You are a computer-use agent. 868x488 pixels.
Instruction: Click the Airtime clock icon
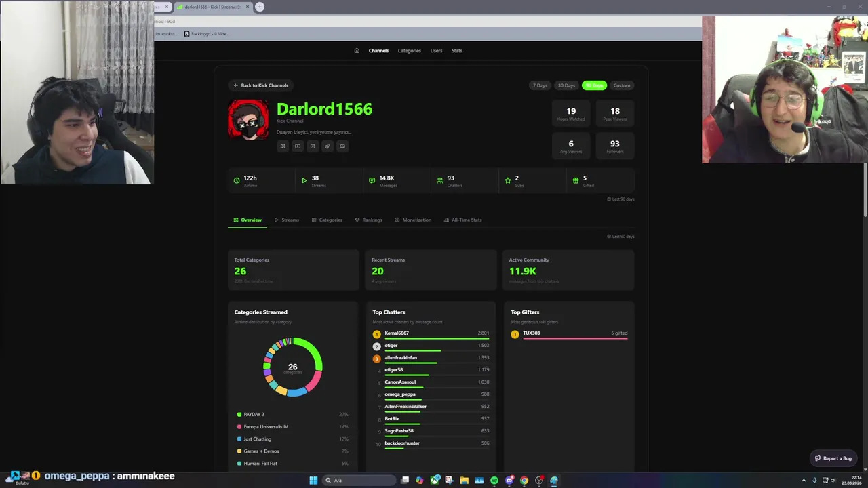[x=237, y=180]
